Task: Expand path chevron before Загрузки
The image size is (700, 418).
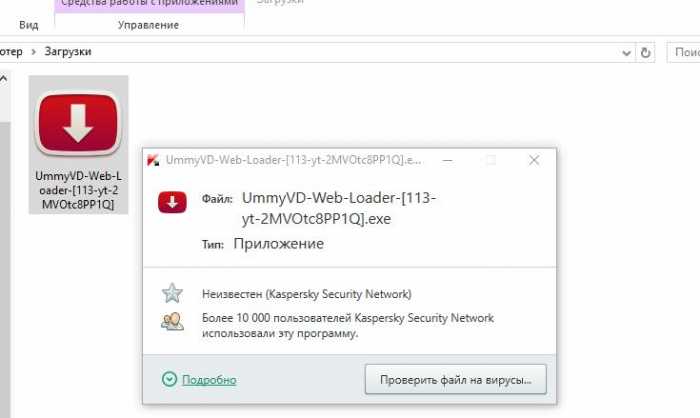Action: tap(33, 52)
